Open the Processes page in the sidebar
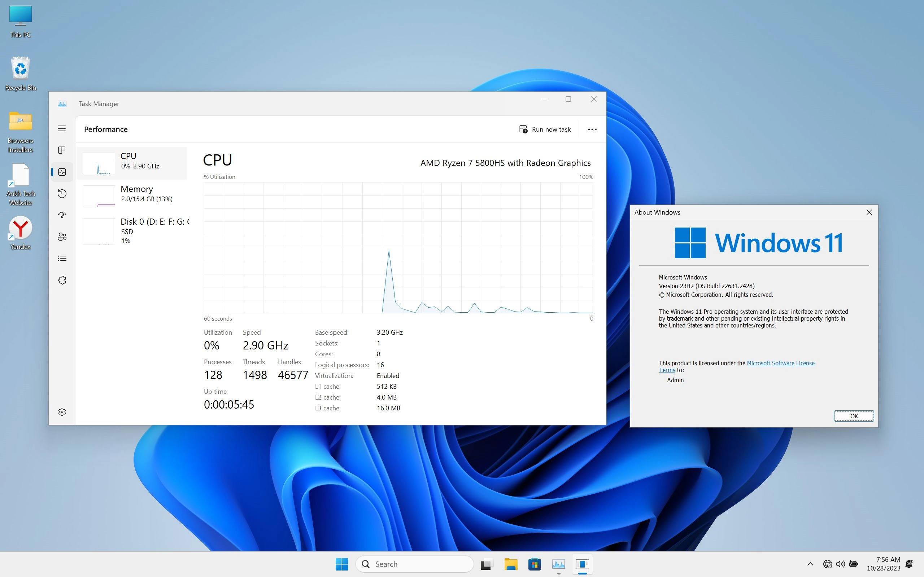 click(62, 150)
